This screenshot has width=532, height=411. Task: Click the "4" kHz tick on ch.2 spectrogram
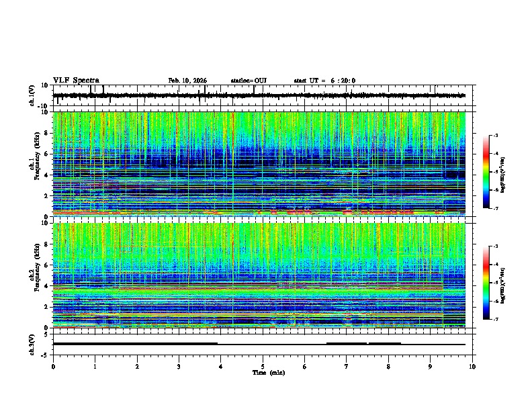[x=46, y=286]
